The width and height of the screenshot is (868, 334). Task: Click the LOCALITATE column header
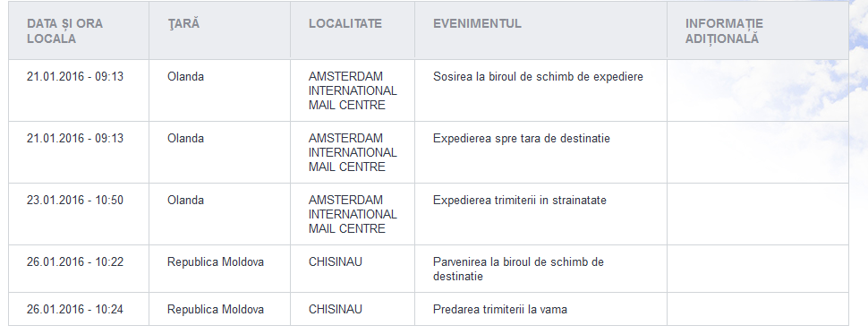click(x=345, y=24)
